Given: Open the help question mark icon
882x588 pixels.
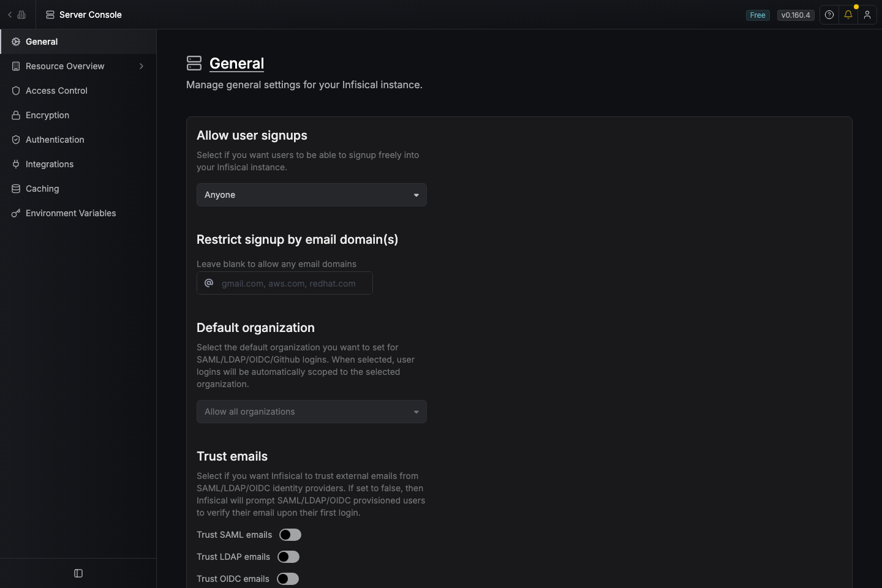Looking at the screenshot, I should point(829,15).
